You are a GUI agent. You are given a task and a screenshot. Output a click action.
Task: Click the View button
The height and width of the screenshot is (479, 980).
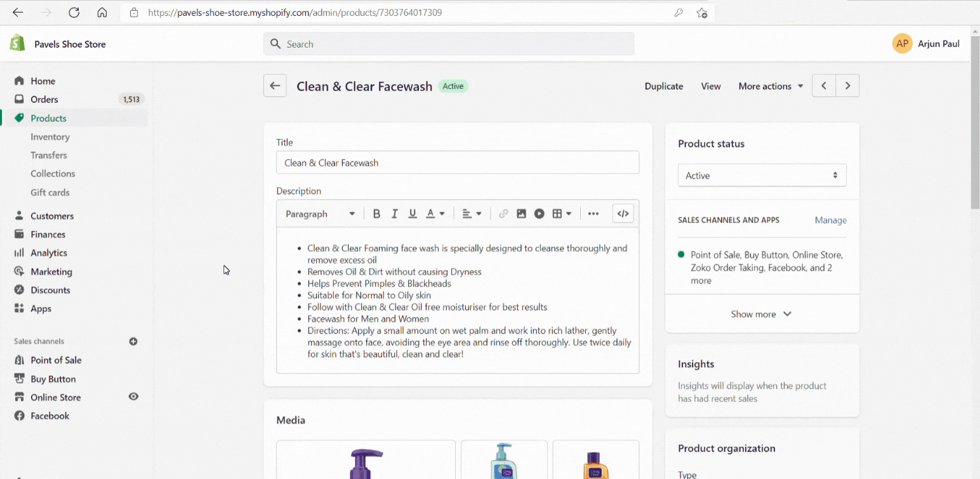pos(711,86)
